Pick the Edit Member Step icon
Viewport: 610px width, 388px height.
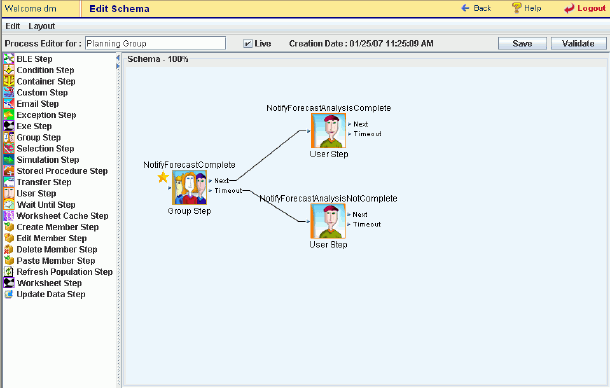coord(9,238)
